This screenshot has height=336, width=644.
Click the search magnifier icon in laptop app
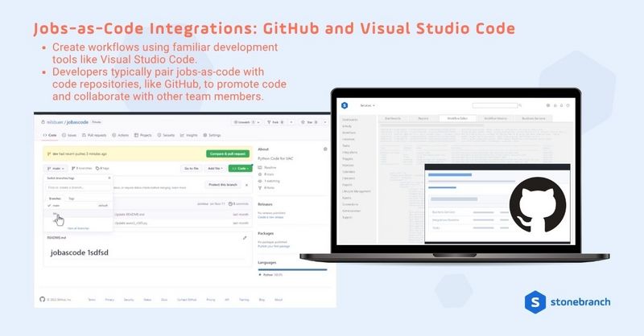coord(520,105)
